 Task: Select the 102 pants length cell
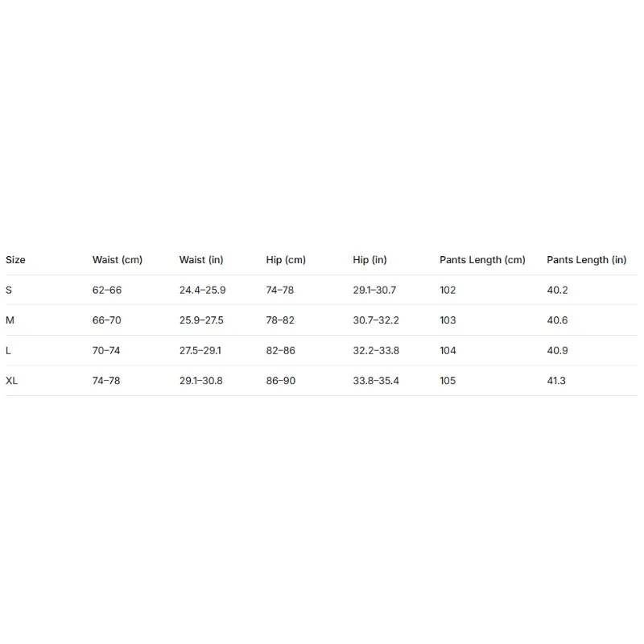click(x=448, y=291)
